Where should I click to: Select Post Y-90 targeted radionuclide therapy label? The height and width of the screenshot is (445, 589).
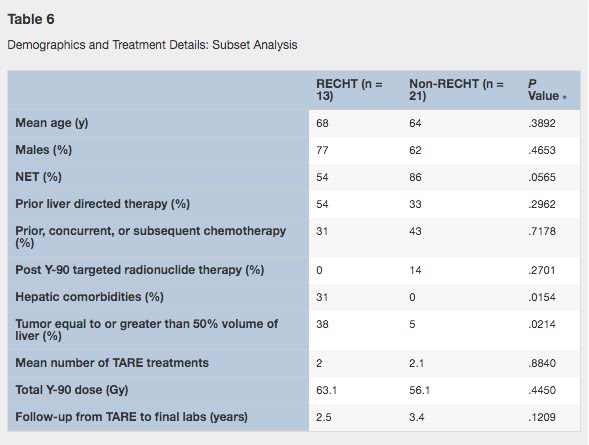140,270
